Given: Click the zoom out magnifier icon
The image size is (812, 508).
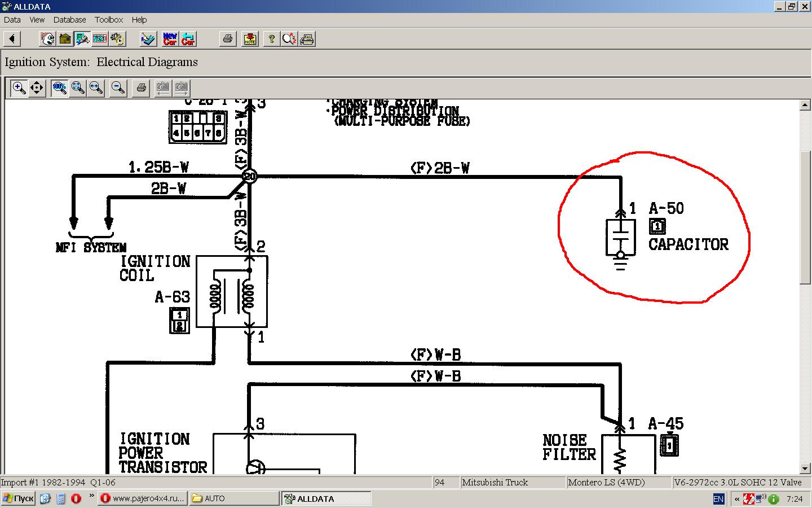Looking at the screenshot, I should (118, 88).
